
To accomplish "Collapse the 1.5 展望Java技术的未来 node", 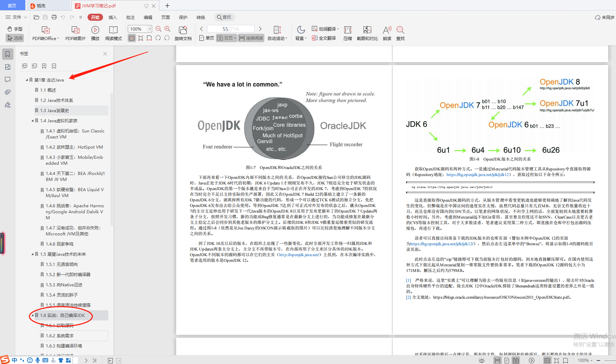I will pyautogui.click(x=32, y=254).
